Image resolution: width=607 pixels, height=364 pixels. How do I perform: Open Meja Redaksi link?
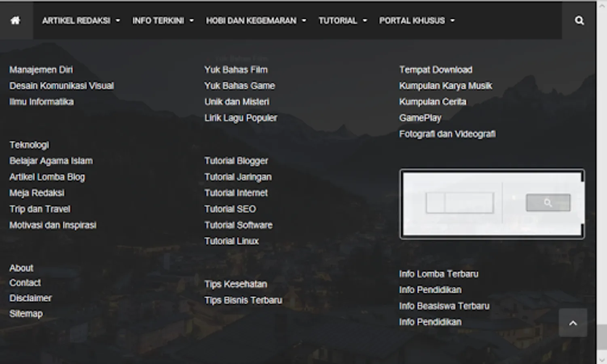pos(37,193)
